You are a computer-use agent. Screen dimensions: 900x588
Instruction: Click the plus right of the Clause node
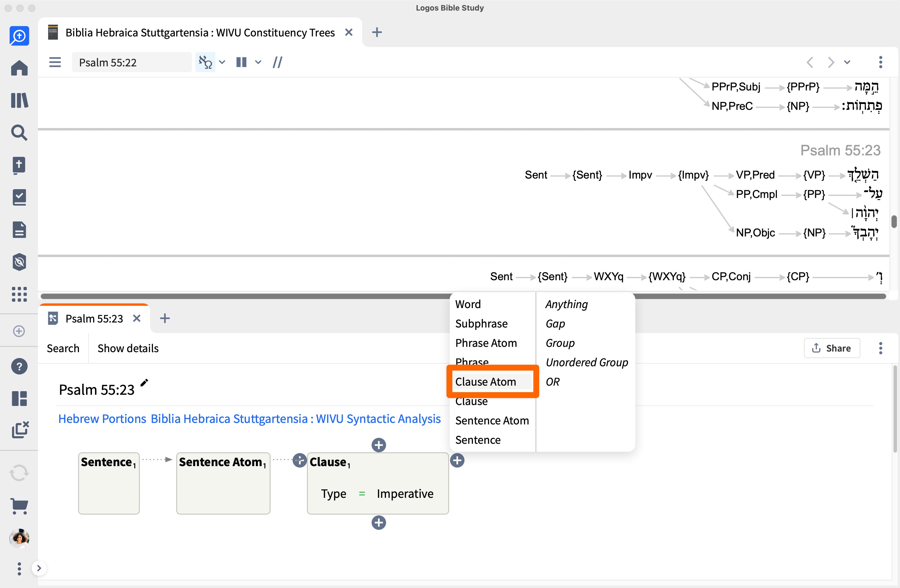[x=457, y=461]
